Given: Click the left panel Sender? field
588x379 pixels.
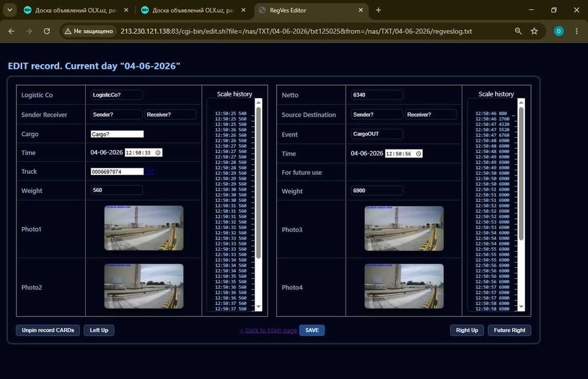Looking at the screenshot, I should (116, 114).
